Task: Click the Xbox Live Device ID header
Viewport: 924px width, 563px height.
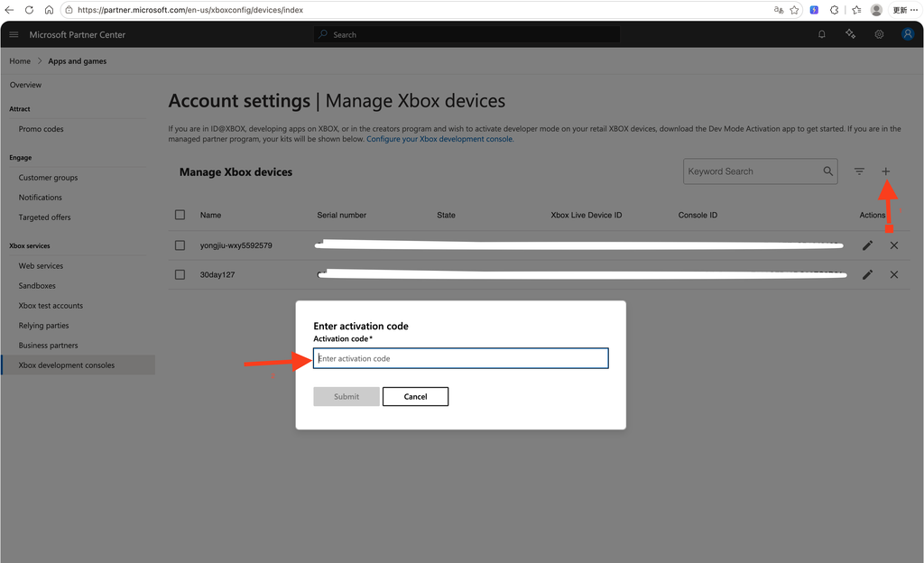Action: coord(587,215)
